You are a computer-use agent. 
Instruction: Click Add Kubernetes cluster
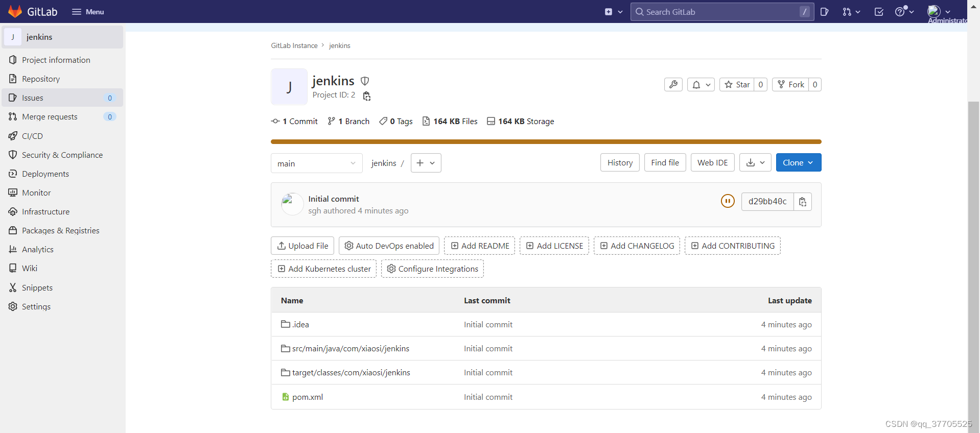point(323,269)
